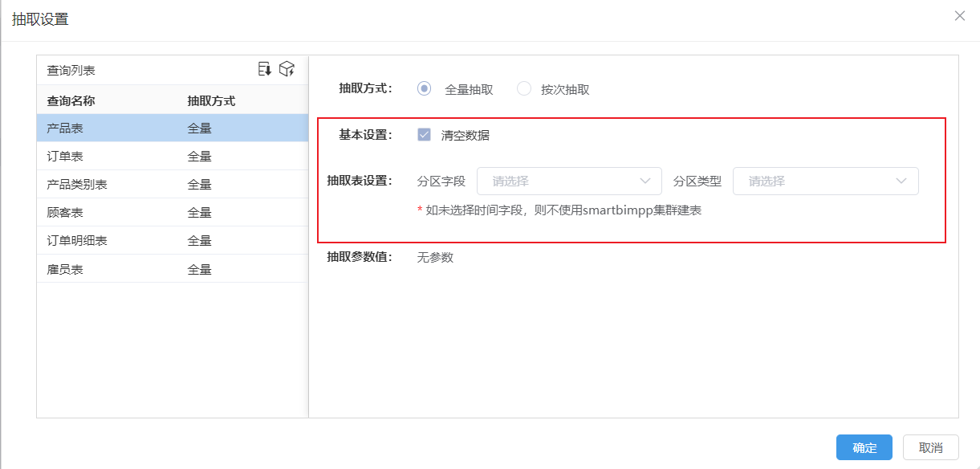Open the 分区类型 dropdown
Image resolution: width=980 pixels, height=469 pixels.
[x=825, y=181]
